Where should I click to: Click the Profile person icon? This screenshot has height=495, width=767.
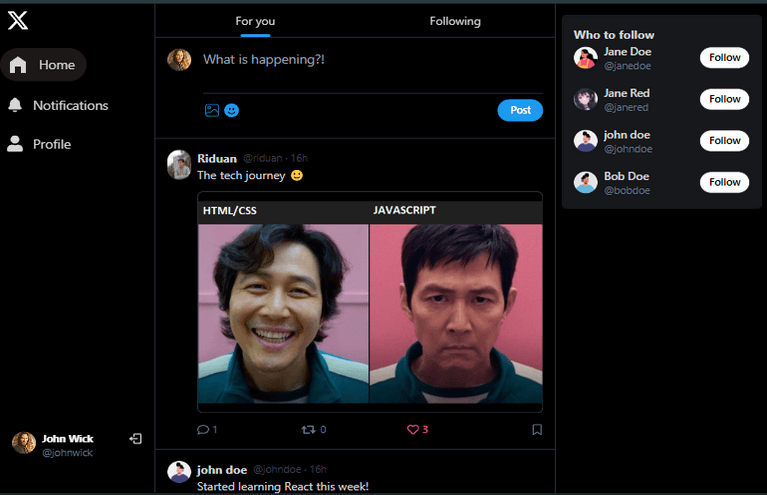(15, 144)
